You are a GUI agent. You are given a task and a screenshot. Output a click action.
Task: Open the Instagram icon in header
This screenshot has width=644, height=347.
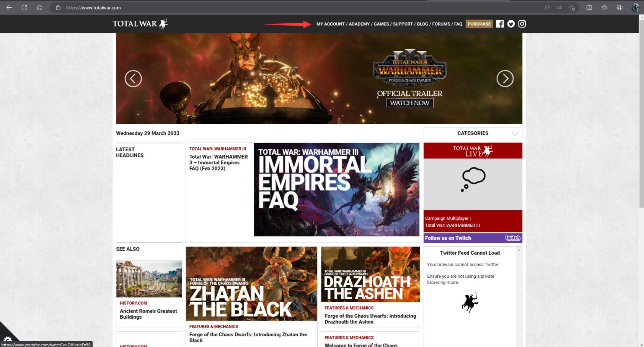point(522,24)
